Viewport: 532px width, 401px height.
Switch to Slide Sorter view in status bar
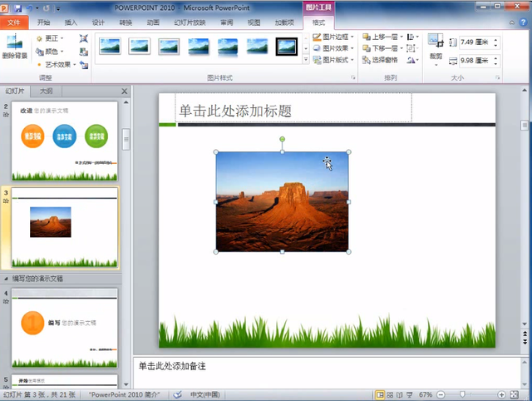392,394
